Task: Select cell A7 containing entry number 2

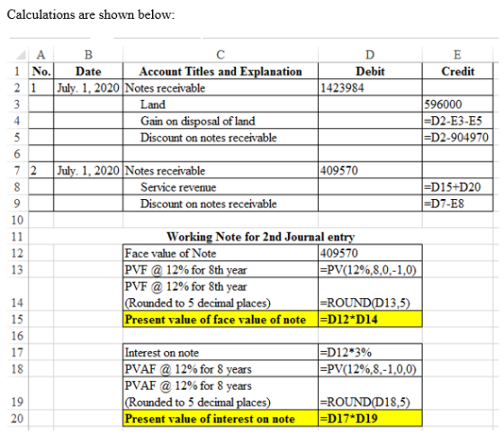Action: pyautogui.click(x=41, y=170)
